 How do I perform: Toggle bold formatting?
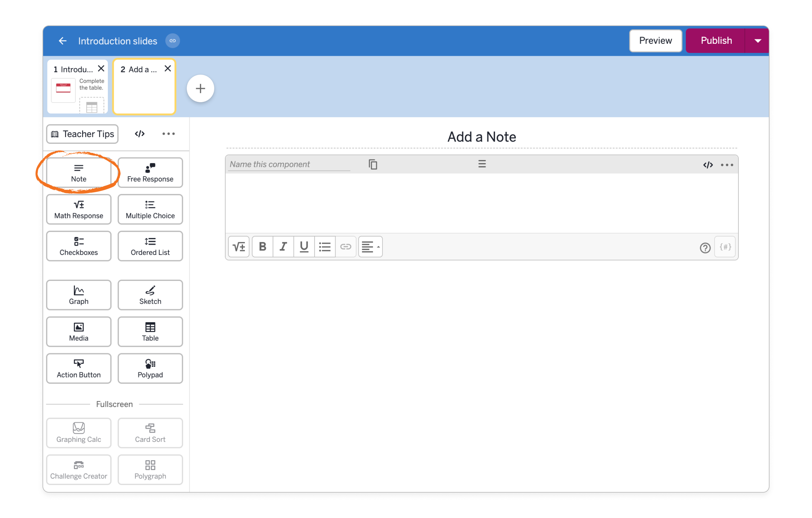tap(262, 247)
